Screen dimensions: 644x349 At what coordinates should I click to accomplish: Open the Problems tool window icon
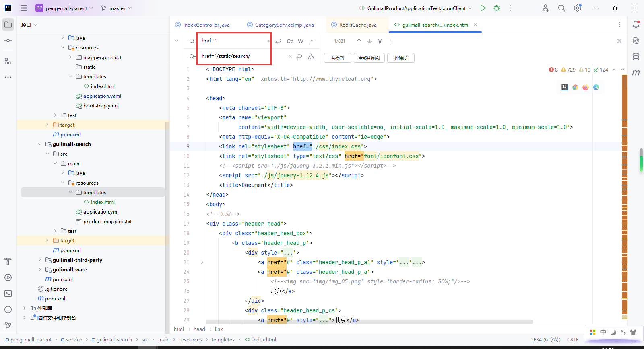point(8,310)
